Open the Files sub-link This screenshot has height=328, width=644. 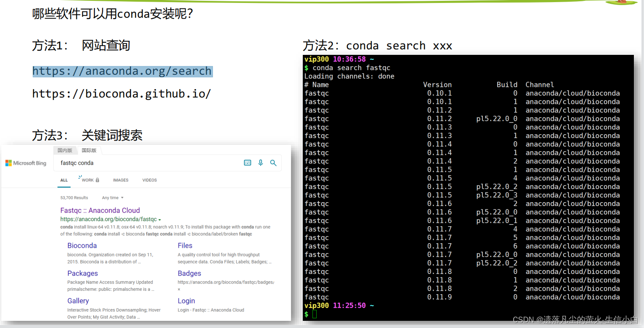185,246
